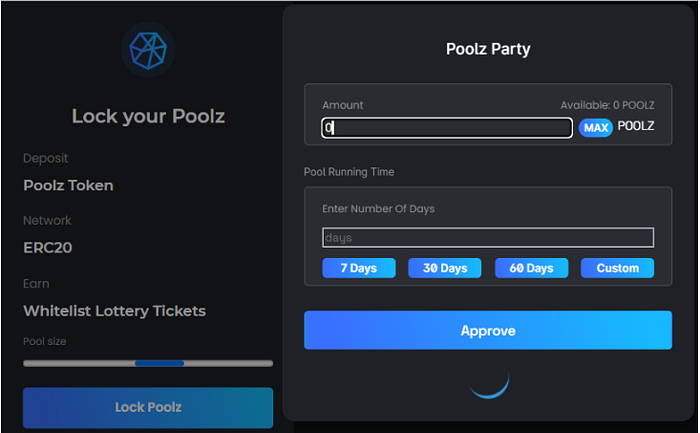
Task: Click the Pool Running Time label
Action: tap(349, 172)
